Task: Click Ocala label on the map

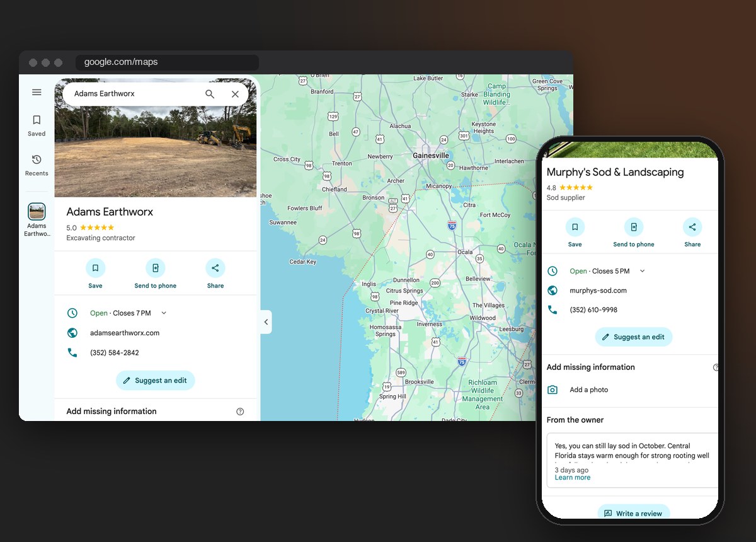Action: (x=465, y=252)
